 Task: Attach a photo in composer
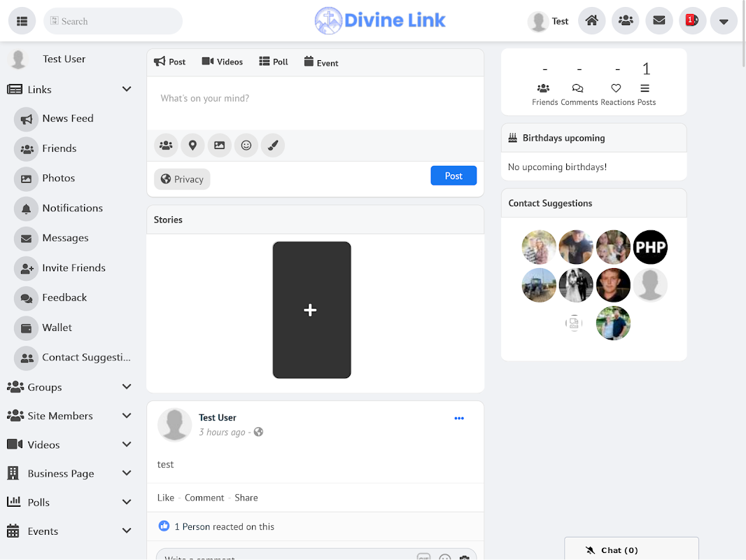click(x=219, y=145)
